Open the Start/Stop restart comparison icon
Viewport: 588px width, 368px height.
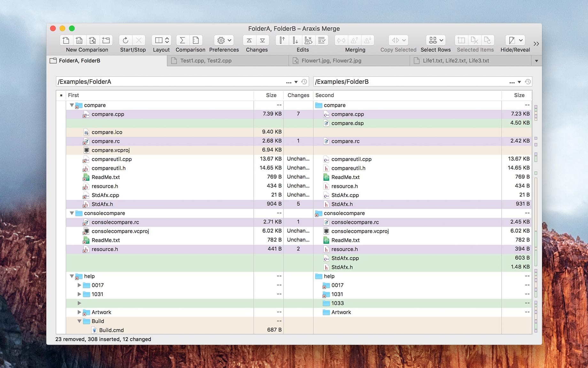click(x=125, y=40)
